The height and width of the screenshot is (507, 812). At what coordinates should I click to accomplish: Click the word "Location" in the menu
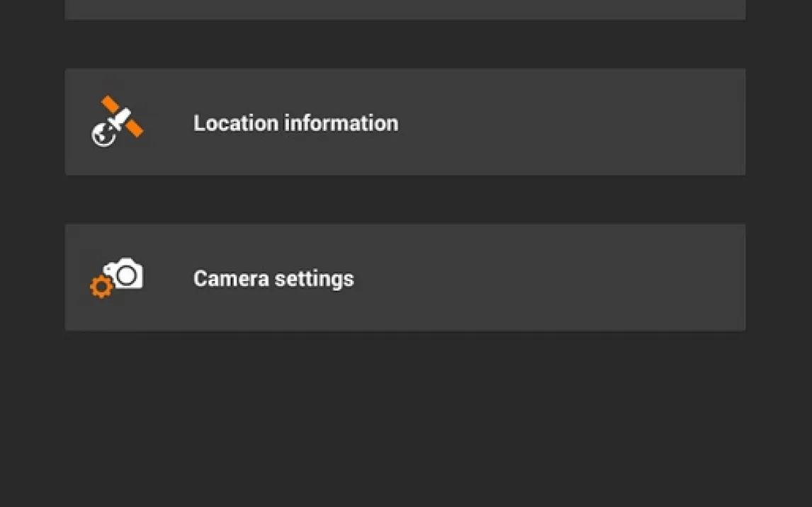(236, 123)
